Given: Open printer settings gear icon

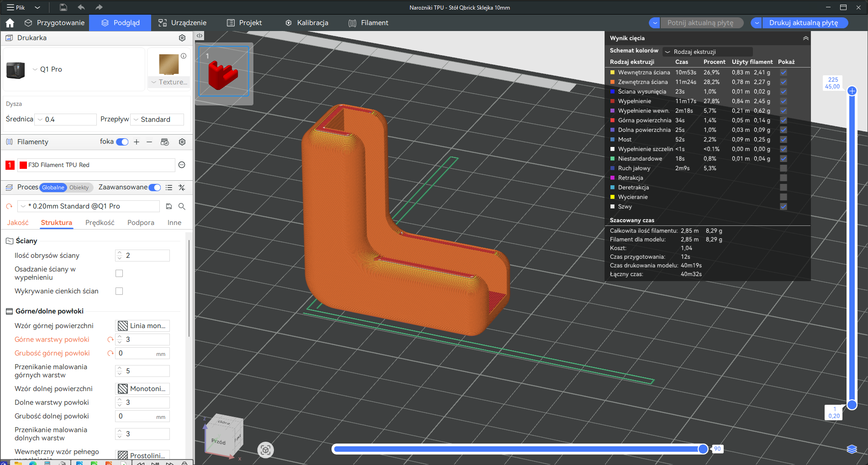Looking at the screenshot, I should [x=182, y=38].
